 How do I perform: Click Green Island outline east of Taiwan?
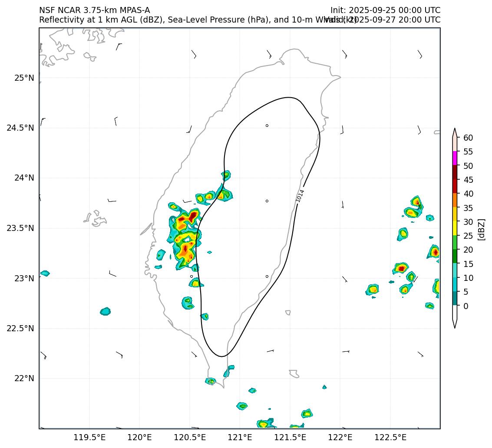coord(288,312)
